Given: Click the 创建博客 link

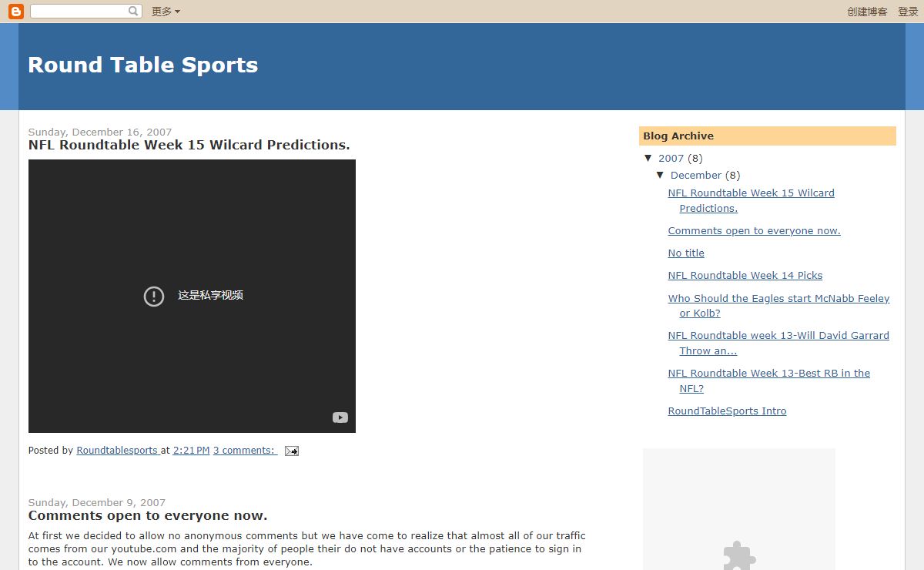Looking at the screenshot, I should (867, 12).
